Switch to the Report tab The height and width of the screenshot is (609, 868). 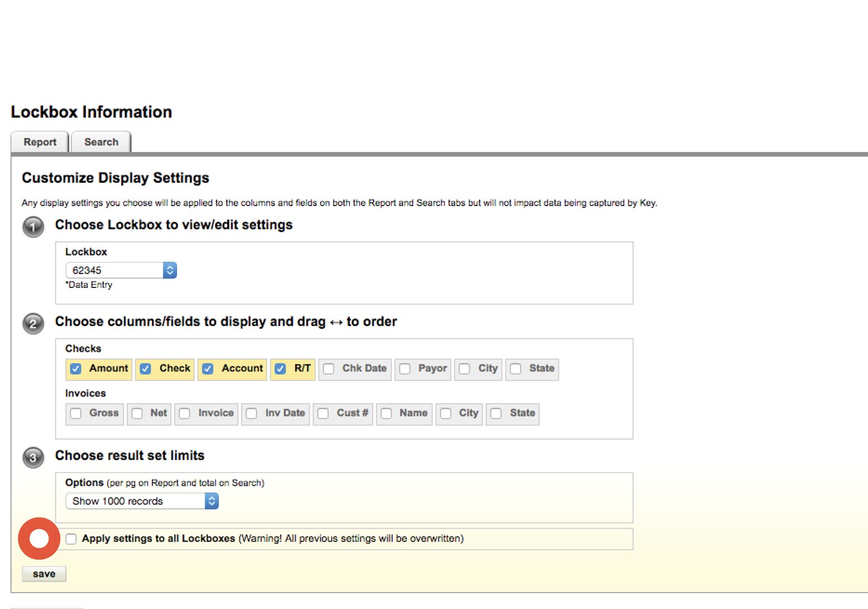(x=39, y=142)
